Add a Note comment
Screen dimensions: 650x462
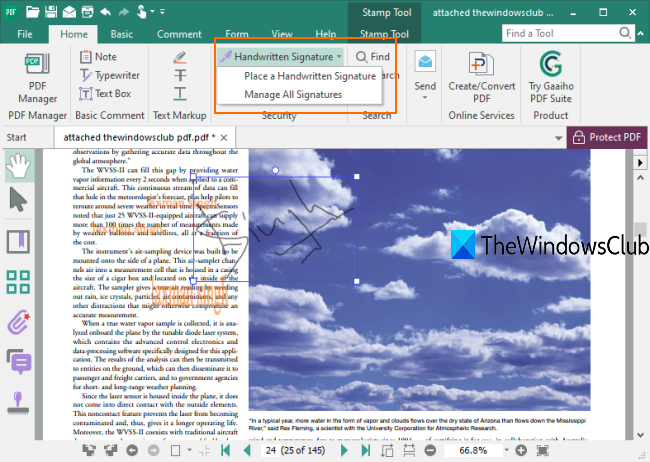pos(99,56)
